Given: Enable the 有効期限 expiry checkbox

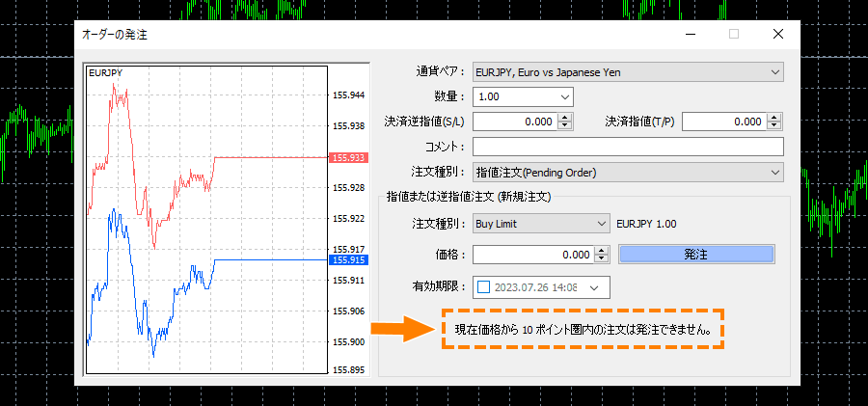Looking at the screenshot, I should pos(483,286).
